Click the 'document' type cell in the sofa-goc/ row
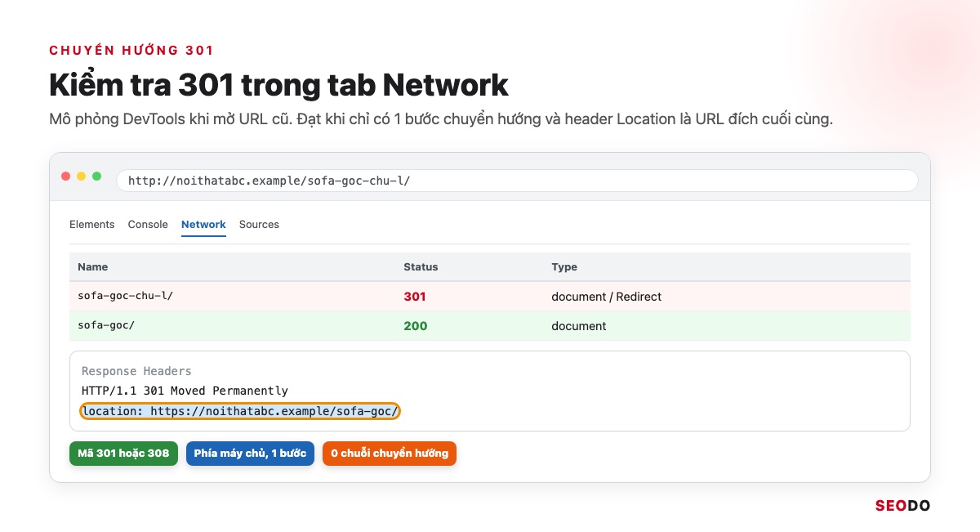 pos(579,326)
